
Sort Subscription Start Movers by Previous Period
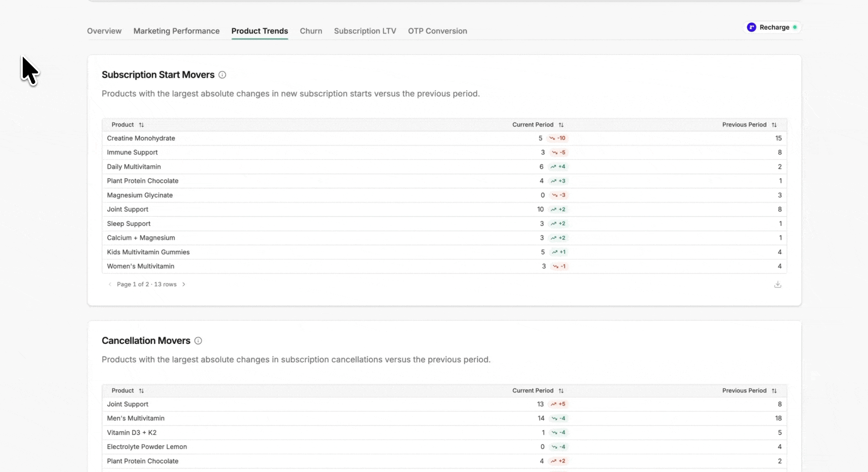point(774,125)
